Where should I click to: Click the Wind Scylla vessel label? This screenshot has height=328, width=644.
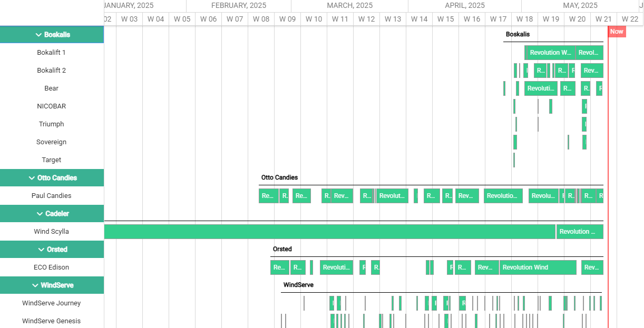(x=52, y=232)
